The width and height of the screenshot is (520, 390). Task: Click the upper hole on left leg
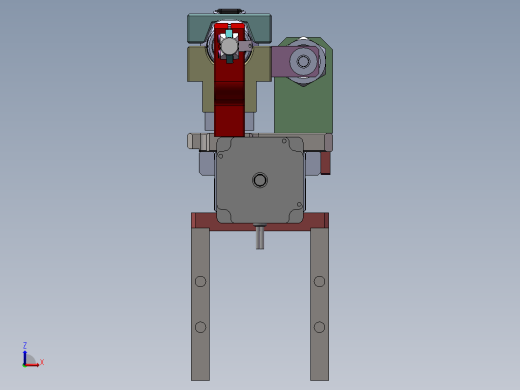[200, 282]
